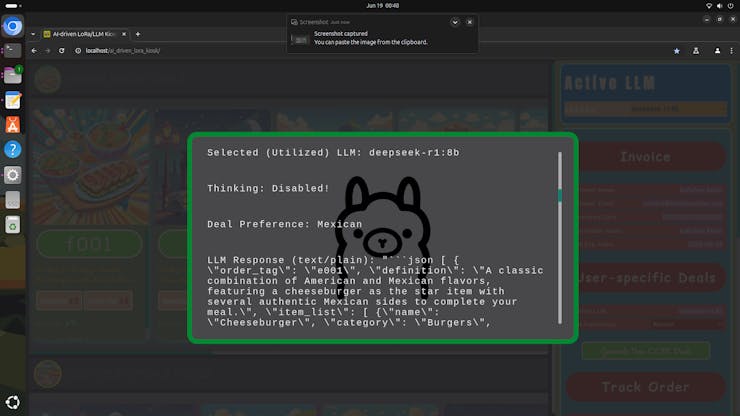This screenshot has width=740, height=416.
Task: Open the App Center dock icon
Action: point(13,125)
